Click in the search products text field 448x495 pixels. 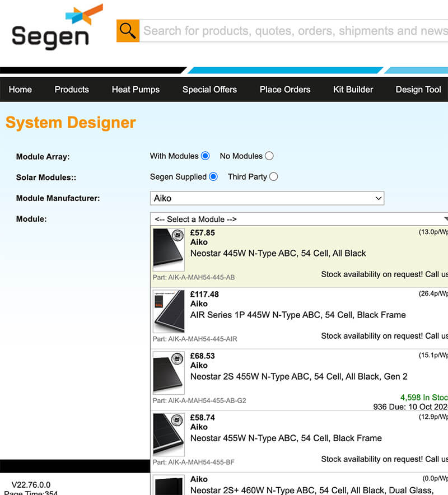click(294, 31)
